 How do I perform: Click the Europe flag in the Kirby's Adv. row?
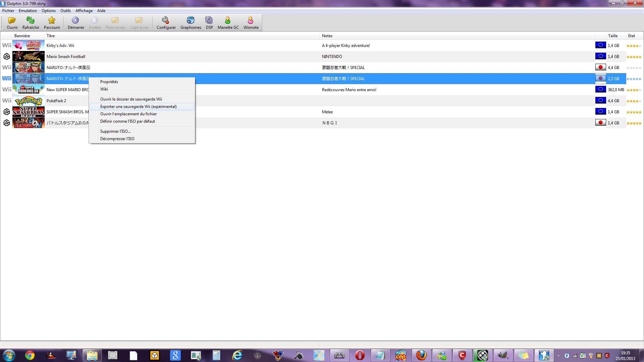600,45
